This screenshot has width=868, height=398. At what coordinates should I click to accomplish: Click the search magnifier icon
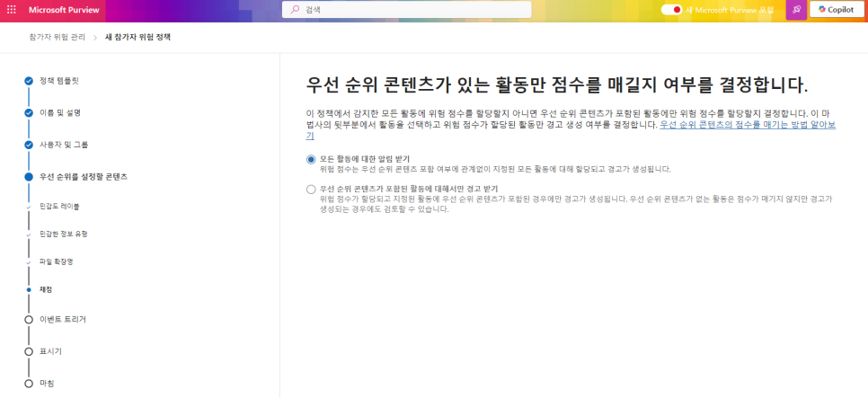pyautogui.click(x=295, y=9)
